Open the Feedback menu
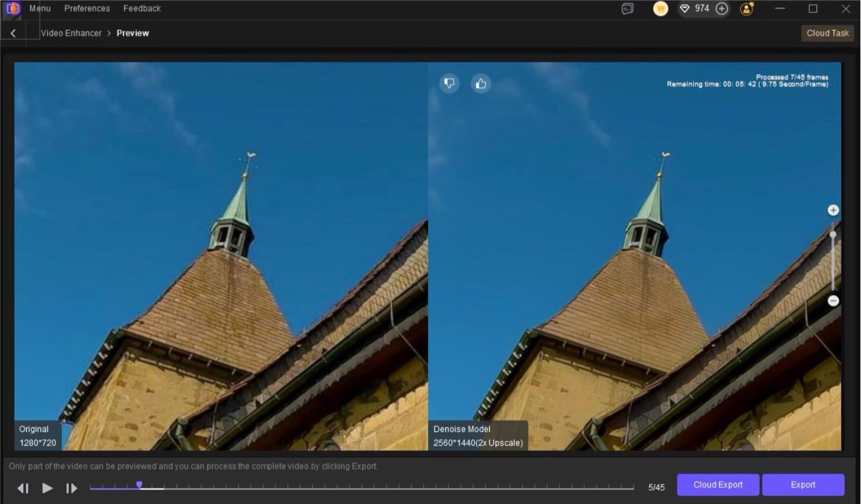 (142, 8)
